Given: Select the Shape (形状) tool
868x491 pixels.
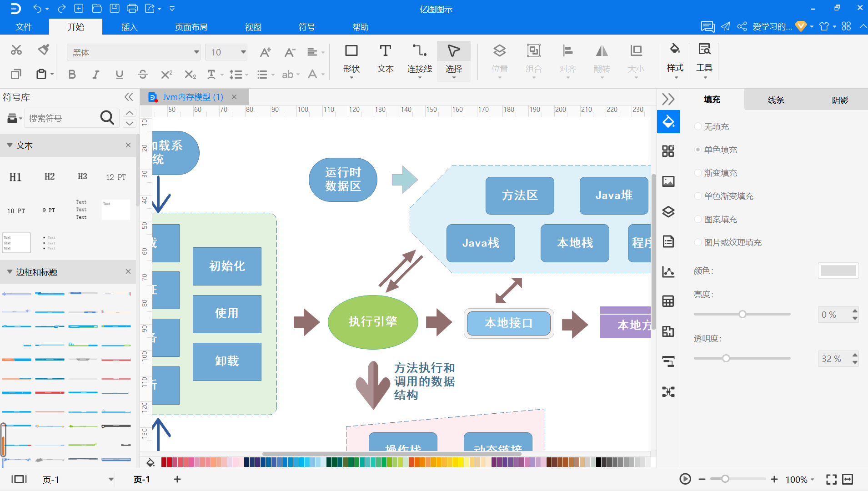Looking at the screenshot, I should [351, 60].
